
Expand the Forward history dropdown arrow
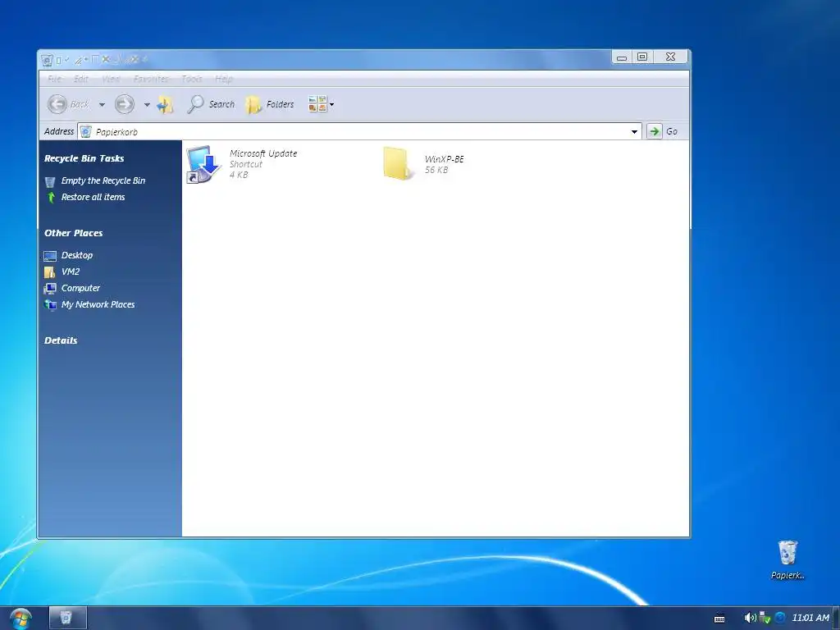point(147,104)
